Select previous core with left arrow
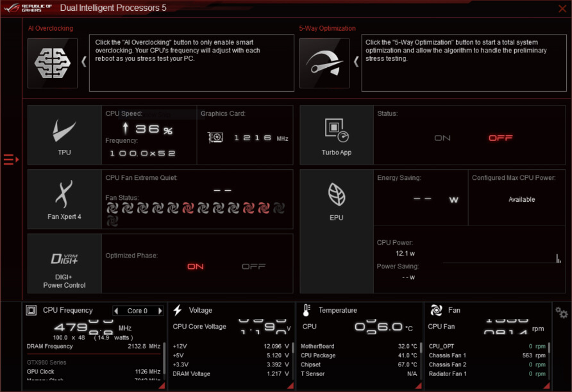Image resolution: width=572 pixels, height=392 pixels. coord(116,311)
